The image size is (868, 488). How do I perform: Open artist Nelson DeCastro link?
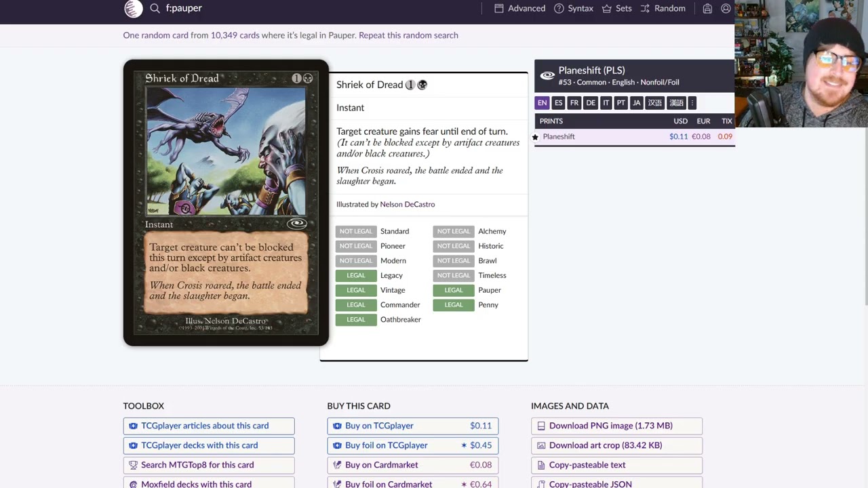[408, 204]
